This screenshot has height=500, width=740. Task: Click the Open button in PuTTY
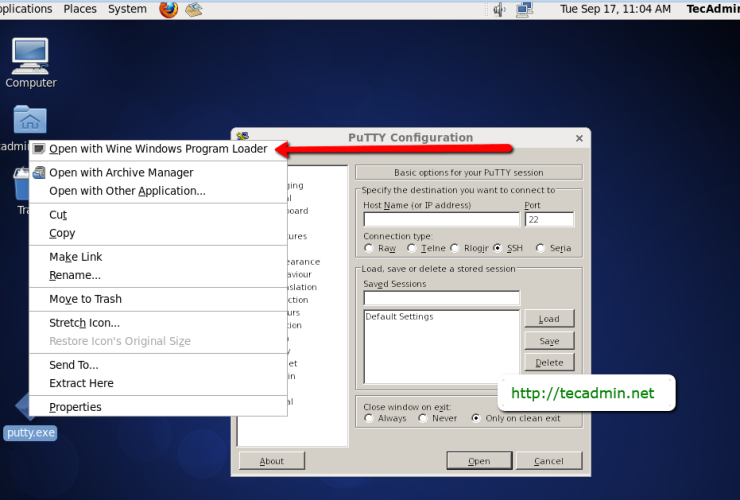tap(479, 461)
